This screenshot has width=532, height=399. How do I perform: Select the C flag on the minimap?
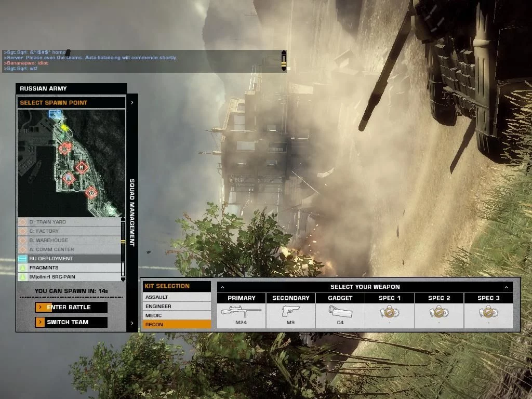click(69, 178)
